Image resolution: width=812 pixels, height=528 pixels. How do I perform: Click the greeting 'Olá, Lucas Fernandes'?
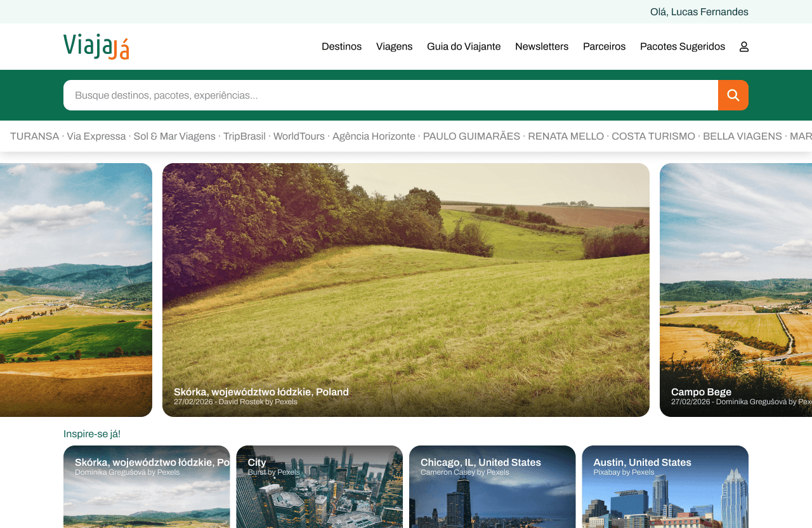699,11
